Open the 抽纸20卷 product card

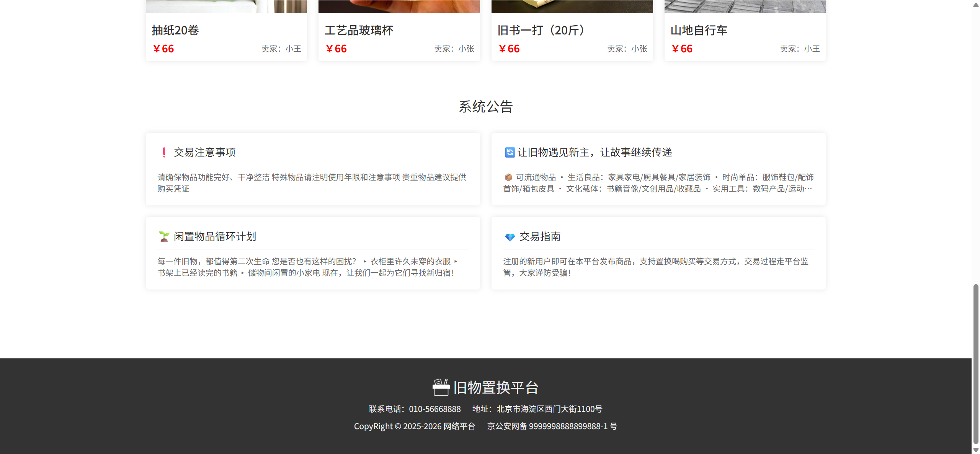click(x=175, y=30)
